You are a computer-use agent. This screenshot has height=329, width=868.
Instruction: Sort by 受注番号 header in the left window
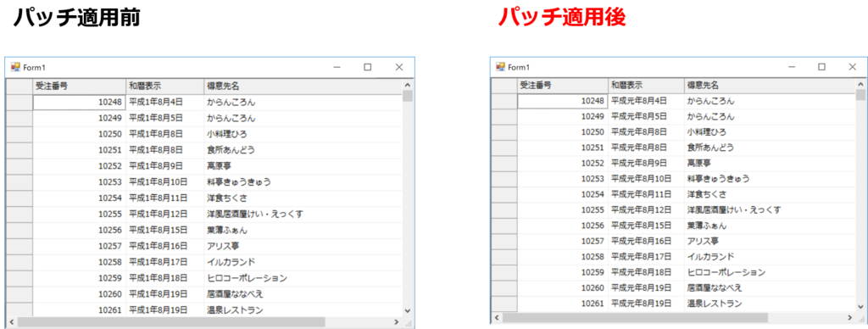79,86
